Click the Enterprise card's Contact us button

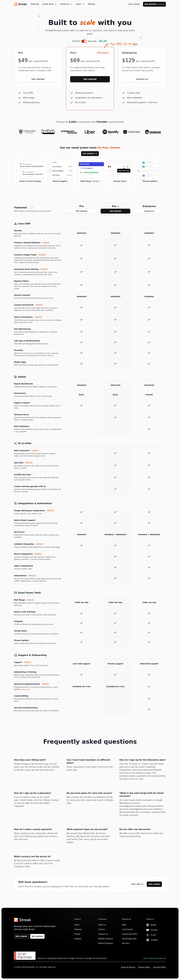[142, 79]
